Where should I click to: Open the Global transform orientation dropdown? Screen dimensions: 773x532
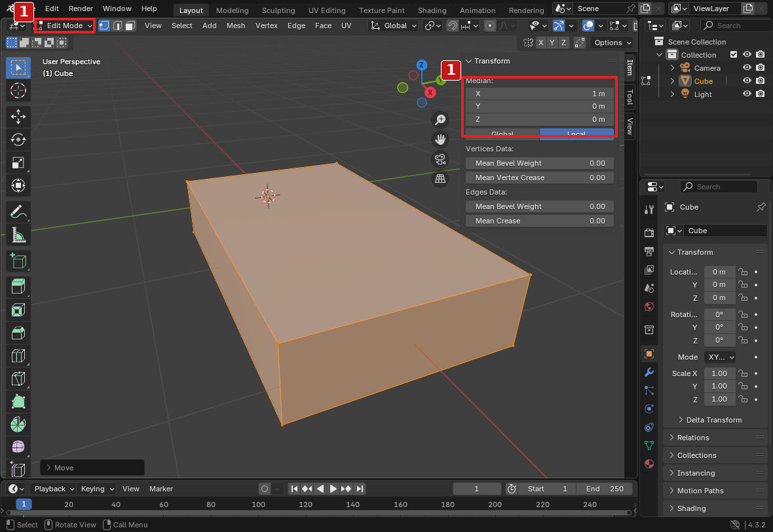[x=394, y=26]
